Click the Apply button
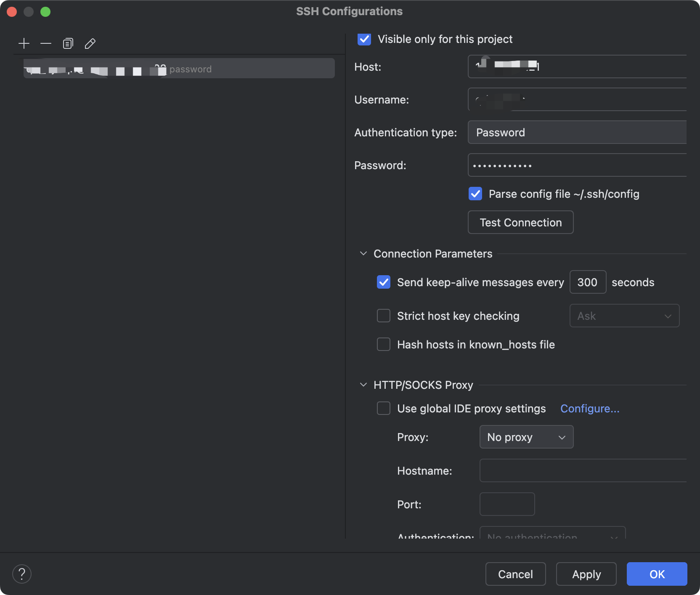Screen dimensions: 700x595 tap(586, 574)
